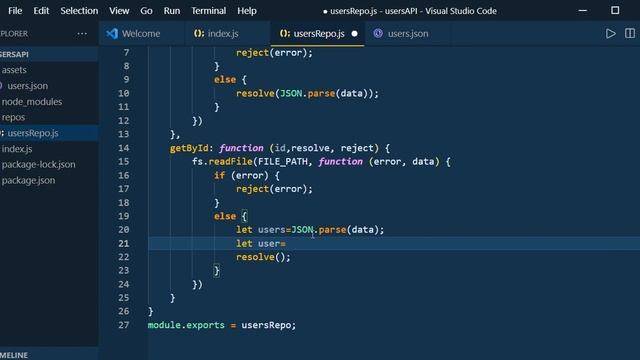Open the File menu

[x=15, y=11]
